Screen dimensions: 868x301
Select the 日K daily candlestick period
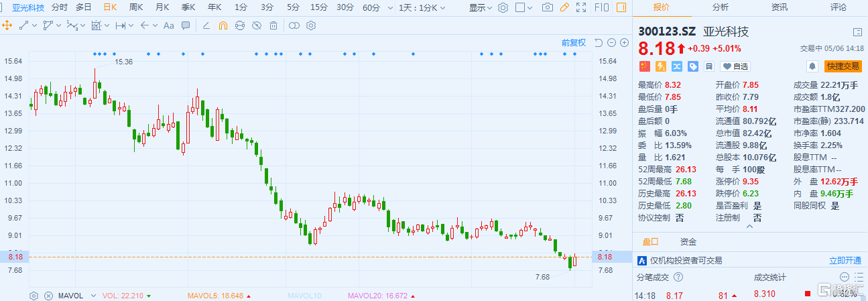[x=110, y=7]
